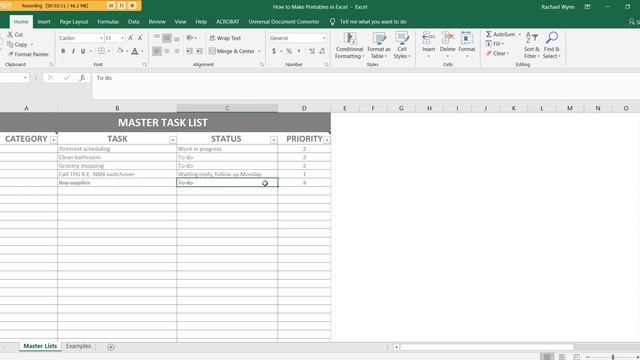Apply accounting dollar format
Screen dimensions: 640x360
(274, 51)
